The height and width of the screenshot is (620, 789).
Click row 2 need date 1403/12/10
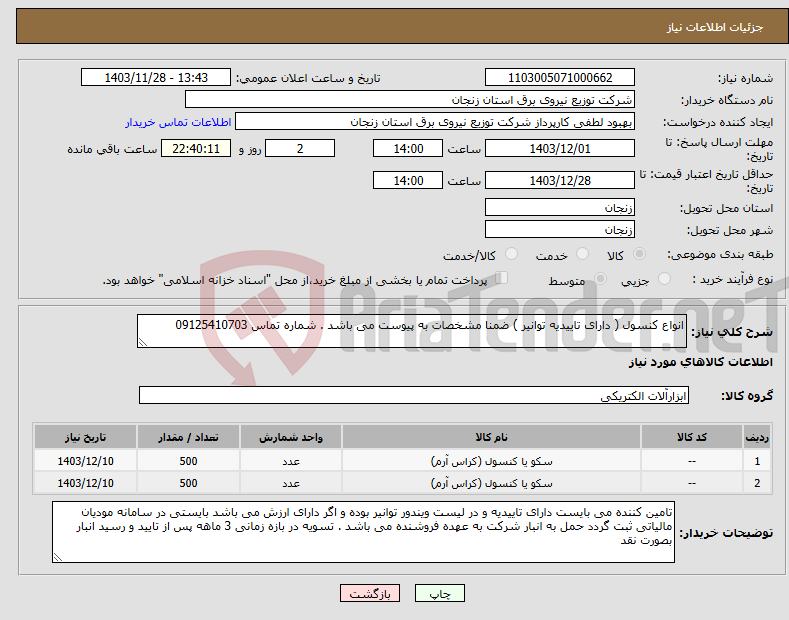[86, 483]
